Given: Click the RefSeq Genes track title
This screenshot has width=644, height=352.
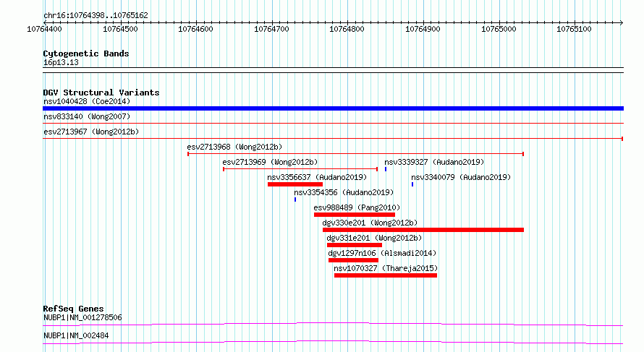Looking at the screenshot, I should pyautogui.click(x=73, y=309).
